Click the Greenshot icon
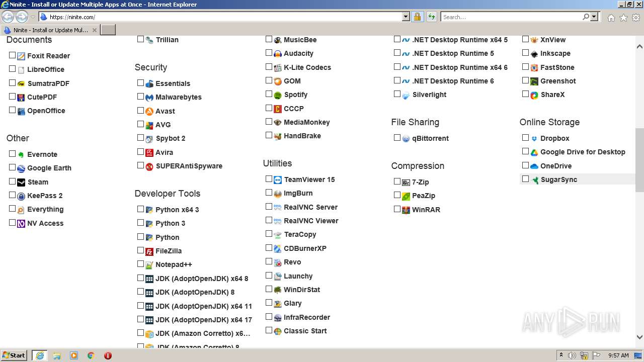Screen dimensions: 644x362 534,81
